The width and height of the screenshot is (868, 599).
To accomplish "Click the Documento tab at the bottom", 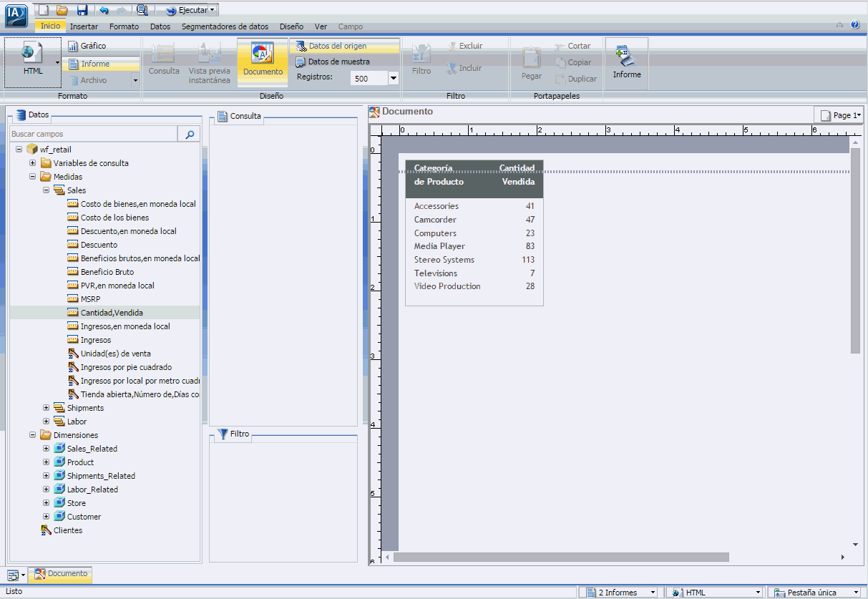I will [61, 574].
